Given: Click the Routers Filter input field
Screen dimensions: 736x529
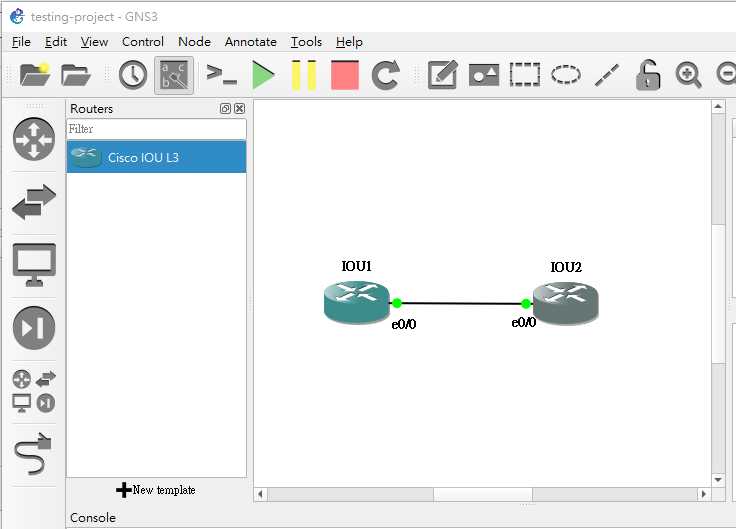Looking at the screenshot, I should point(156,129).
